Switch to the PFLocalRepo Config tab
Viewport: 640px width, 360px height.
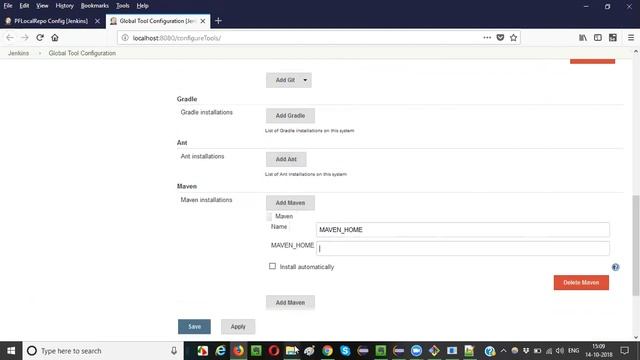click(x=52, y=21)
